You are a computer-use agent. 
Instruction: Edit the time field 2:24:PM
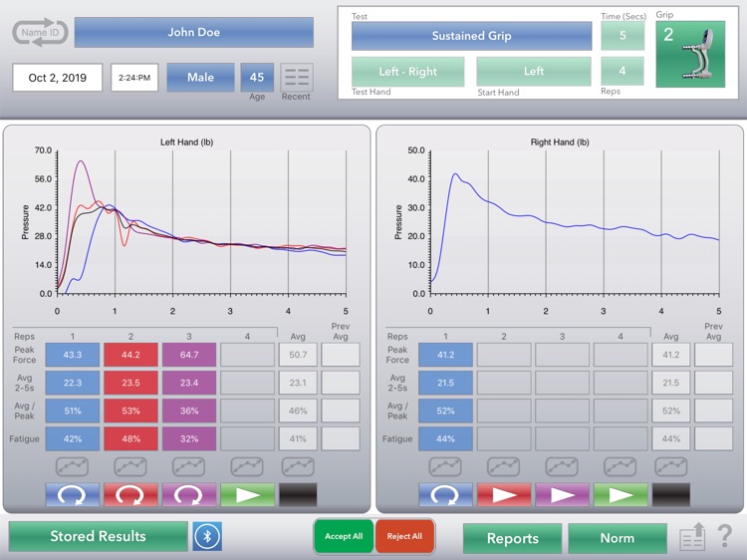134,78
